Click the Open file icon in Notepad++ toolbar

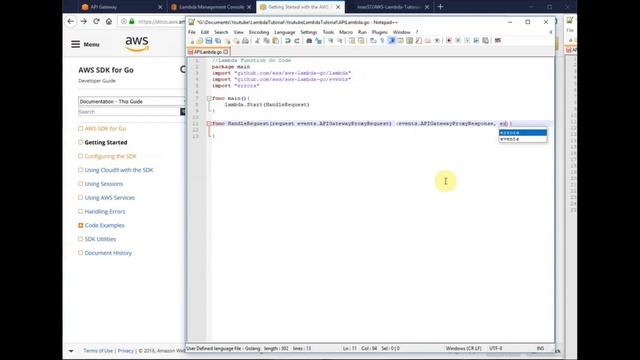coord(200,41)
